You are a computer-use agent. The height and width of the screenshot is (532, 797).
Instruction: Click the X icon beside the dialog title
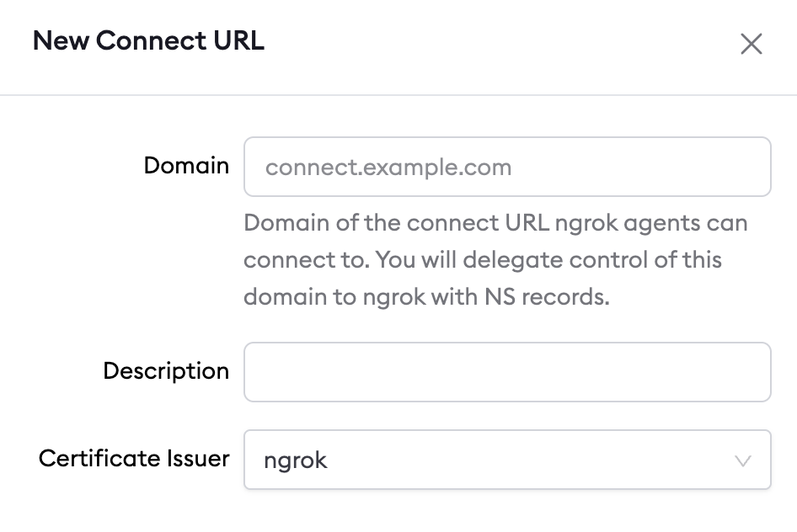(752, 44)
